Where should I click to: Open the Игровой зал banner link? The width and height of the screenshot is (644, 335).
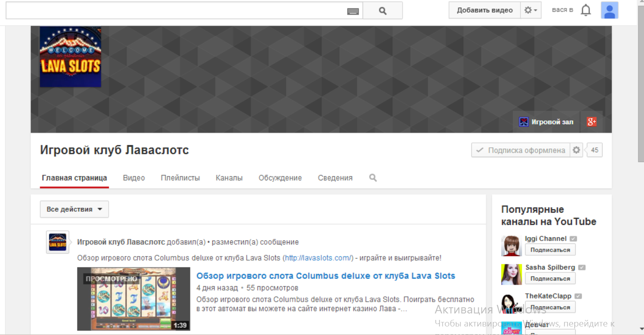tap(546, 122)
